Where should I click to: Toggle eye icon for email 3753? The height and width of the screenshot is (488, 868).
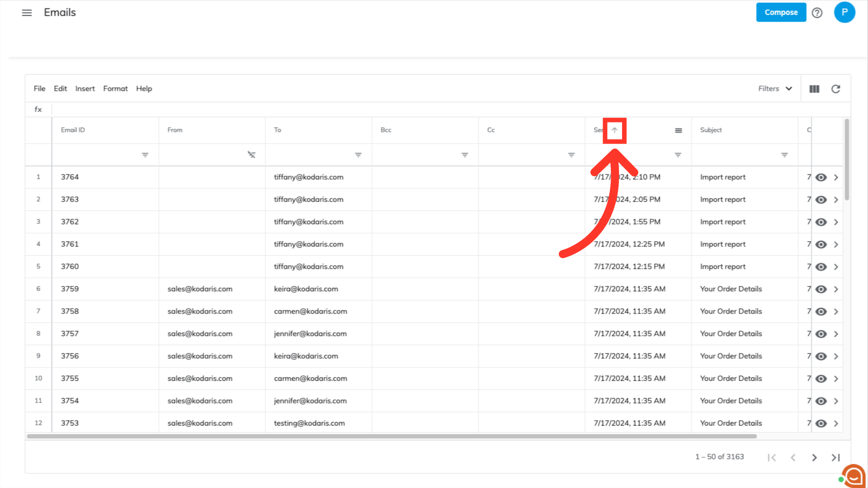pos(821,423)
